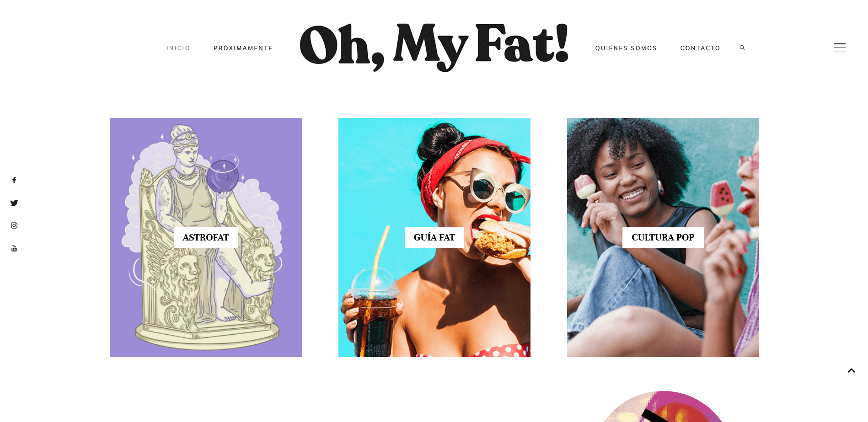Click the CULTURA POP label button

click(663, 237)
